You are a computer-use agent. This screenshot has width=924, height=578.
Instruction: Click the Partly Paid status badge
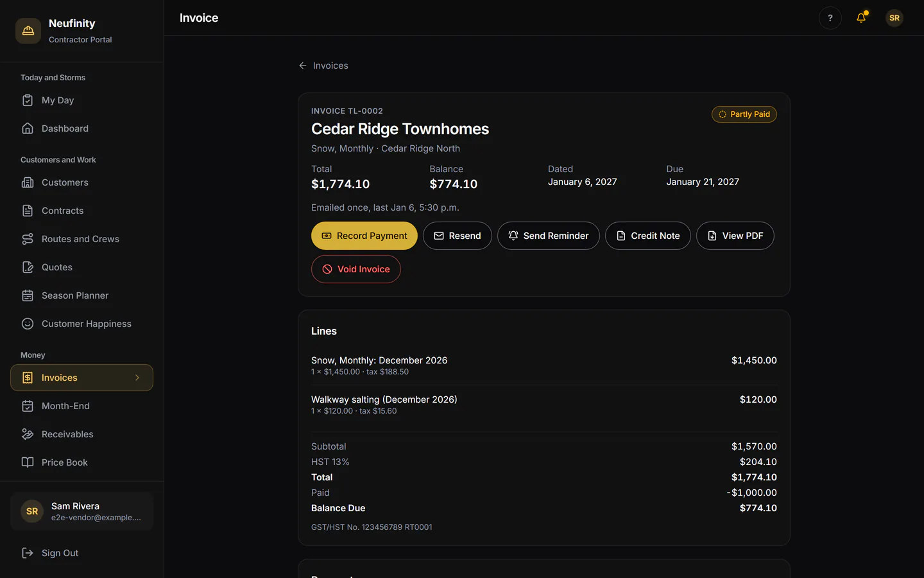[x=744, y=114]
